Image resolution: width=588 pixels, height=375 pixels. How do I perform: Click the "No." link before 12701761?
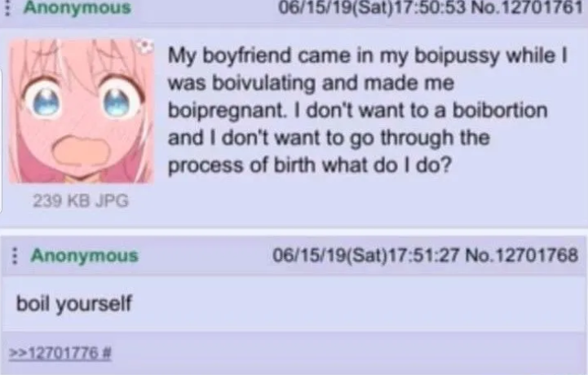[484, 7]
